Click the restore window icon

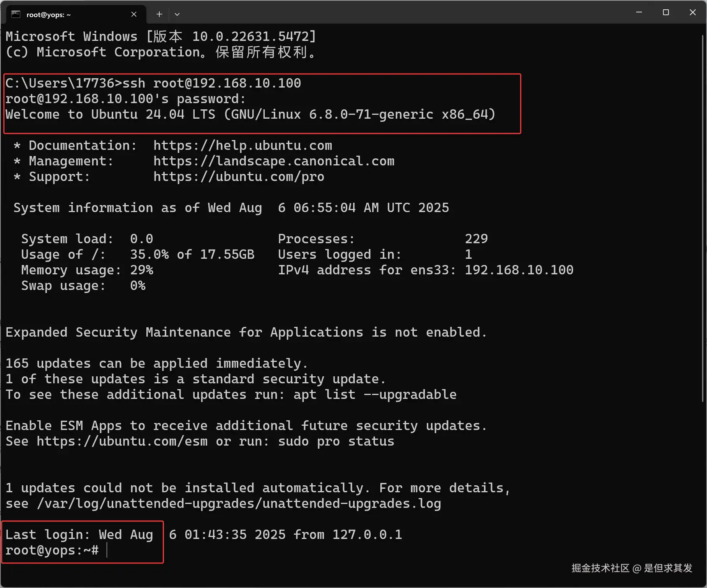(x=666, y=12)
